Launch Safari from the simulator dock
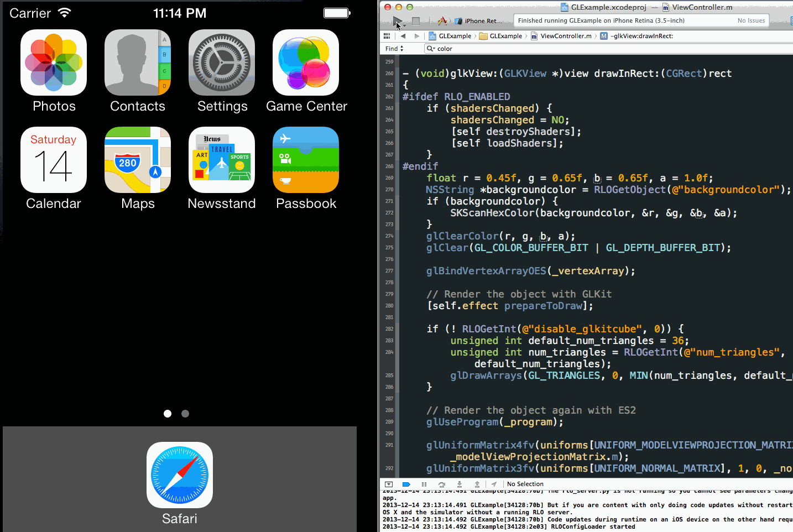Viewport: 793px width, 532px height. 180,475
